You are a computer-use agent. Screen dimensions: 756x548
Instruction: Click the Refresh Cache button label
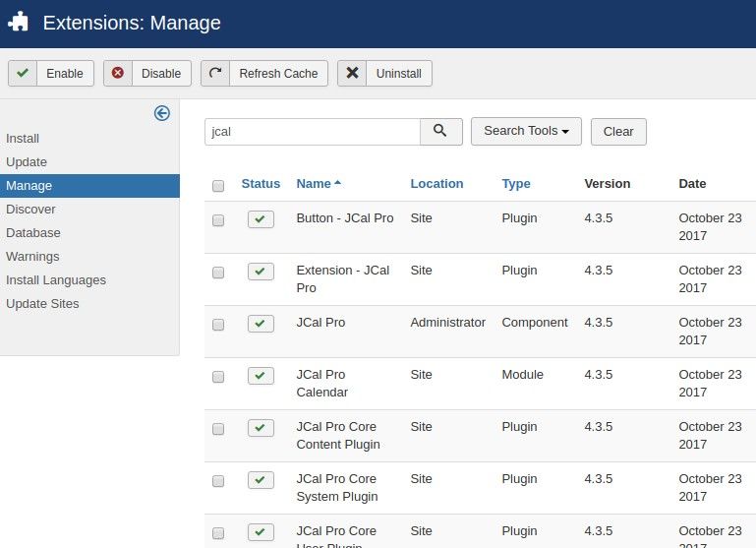[x=278, y=74]
